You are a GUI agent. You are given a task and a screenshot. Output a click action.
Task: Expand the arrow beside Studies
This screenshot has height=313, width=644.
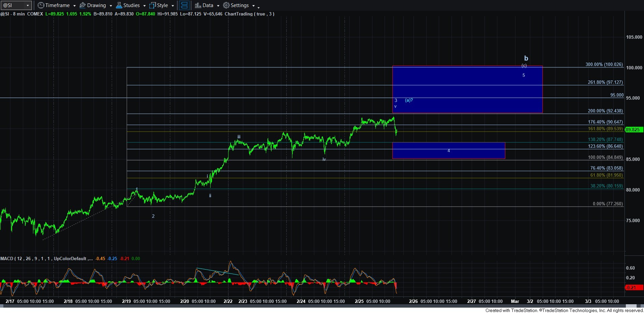tap(144, 6)
